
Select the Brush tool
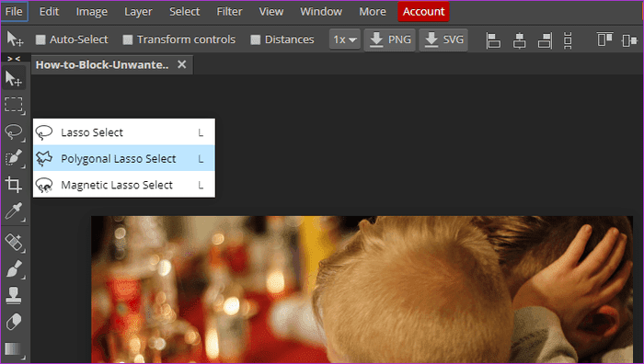coord(14,268)
